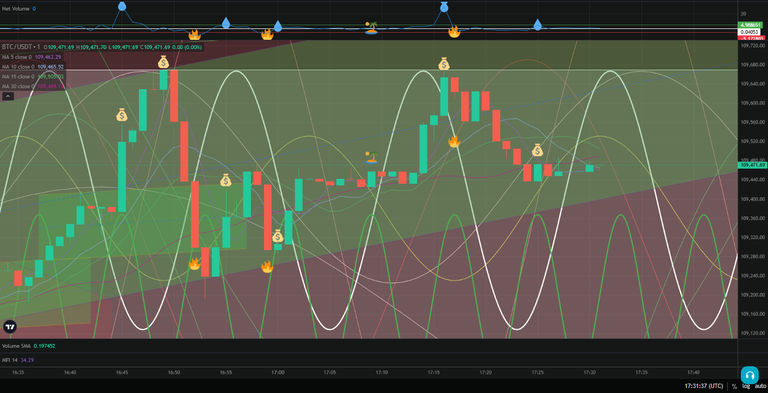The image size is (768, 393).
Task: Click the 109,400.00 price scale label
Action: point(753,199)
